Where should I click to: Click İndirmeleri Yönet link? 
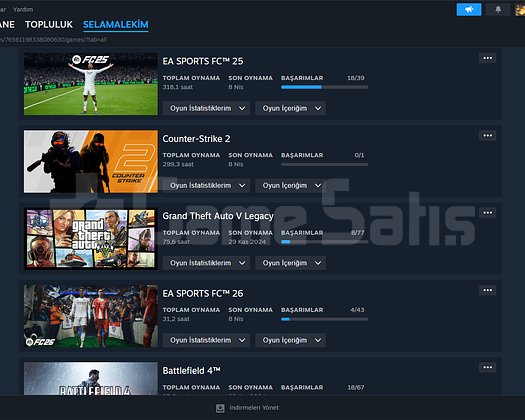[254, 408]
